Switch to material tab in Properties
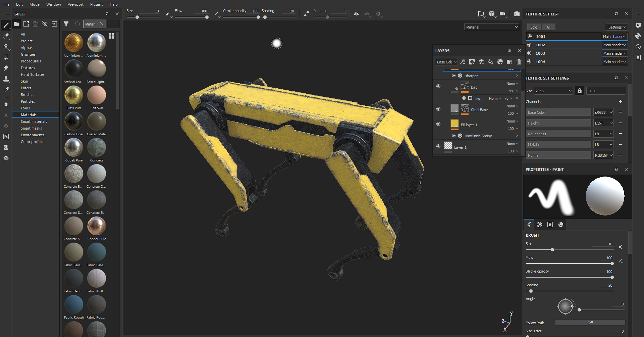The image size is (644, 337). (561, 225)
